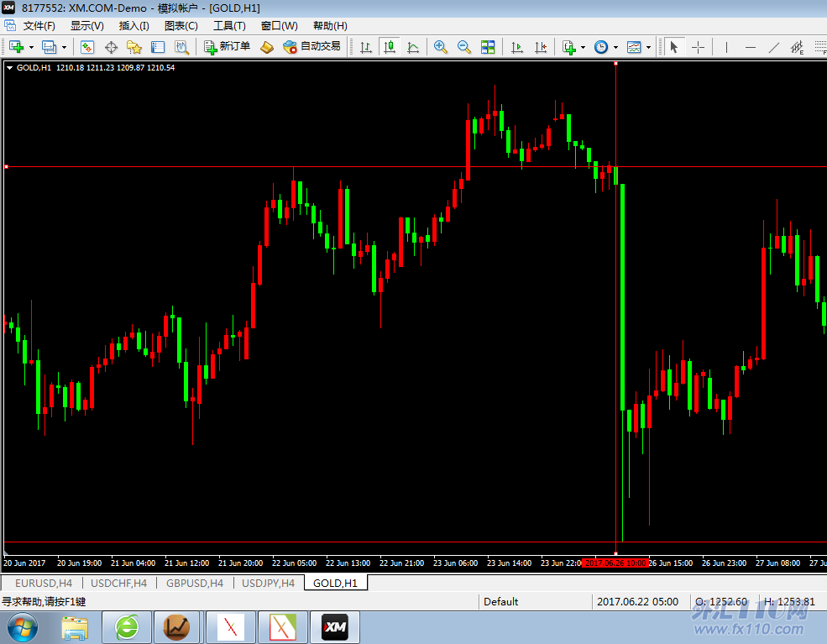The image size is (827, 644).
Task: Open the 图表(C) menu
Action: click(x=181, y=26)
